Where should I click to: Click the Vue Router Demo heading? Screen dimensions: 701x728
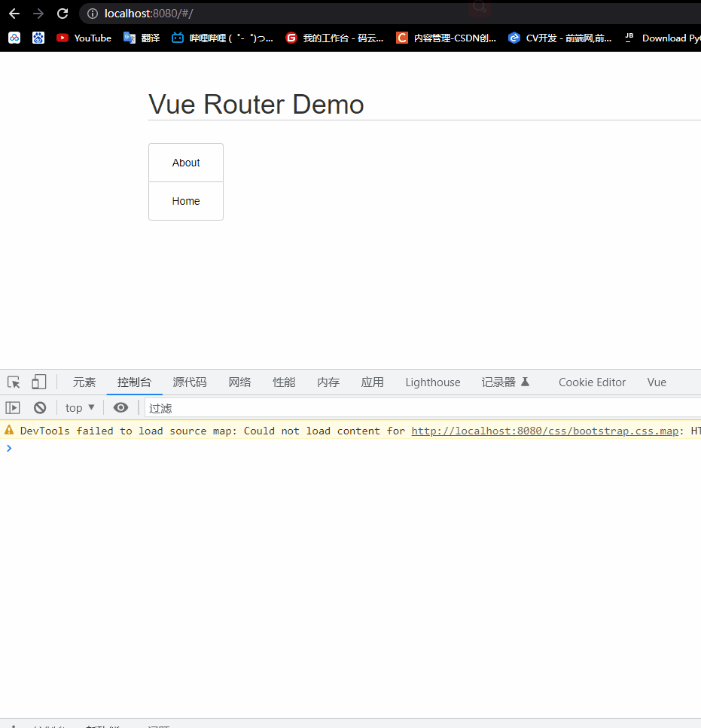click(x=256, y=104)
